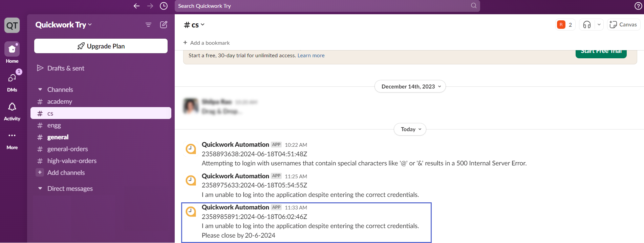
Task: Click the Learn more link
Action: click(311, 56)
